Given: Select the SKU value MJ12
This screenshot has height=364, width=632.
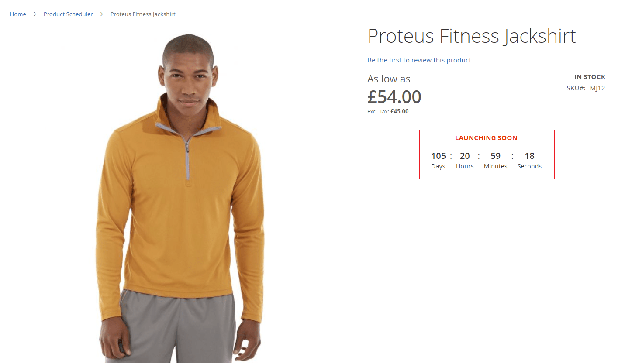Looking at the screenshot, I should (597, 88).
